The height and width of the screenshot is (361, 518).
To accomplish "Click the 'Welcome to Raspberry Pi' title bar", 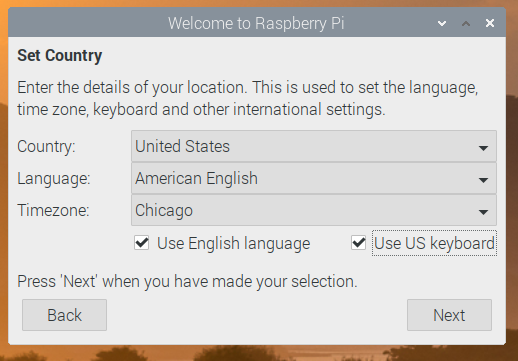I will coord(256,23).
